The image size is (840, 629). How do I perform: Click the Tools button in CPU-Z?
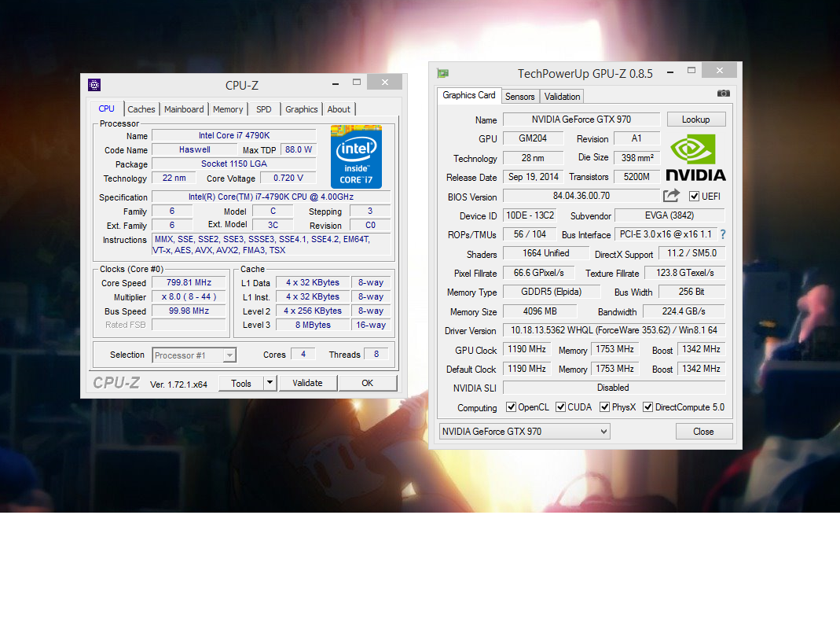(241, 383)
